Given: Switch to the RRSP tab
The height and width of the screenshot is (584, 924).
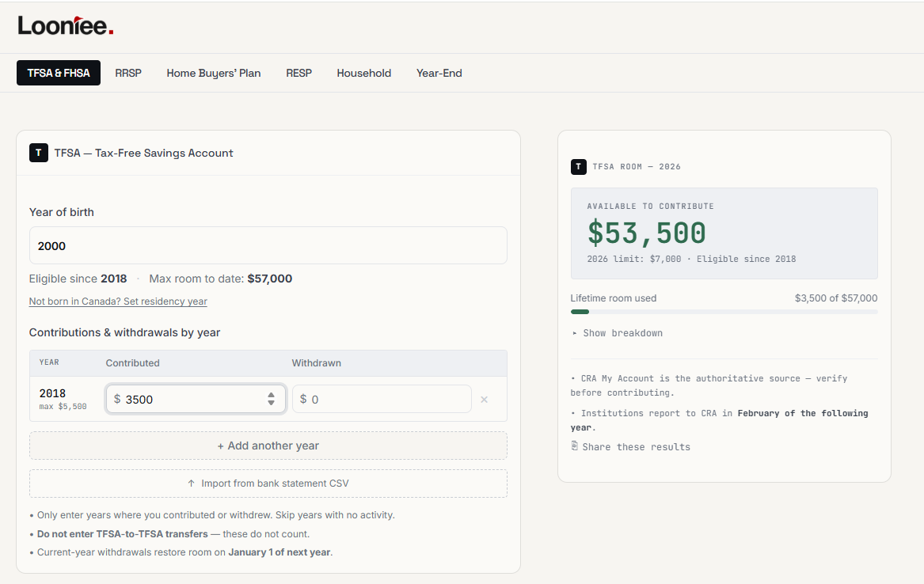Looking at the screenshot, I should [128, 73].
